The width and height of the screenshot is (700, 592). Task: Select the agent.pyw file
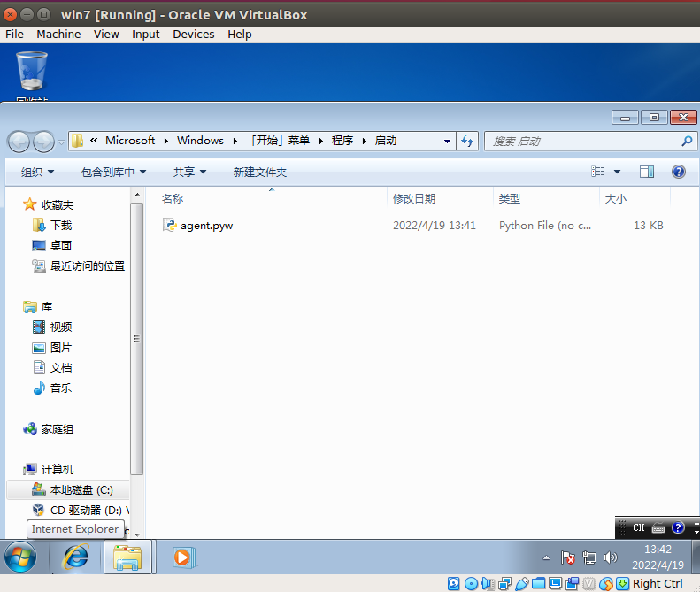(206, 226)
